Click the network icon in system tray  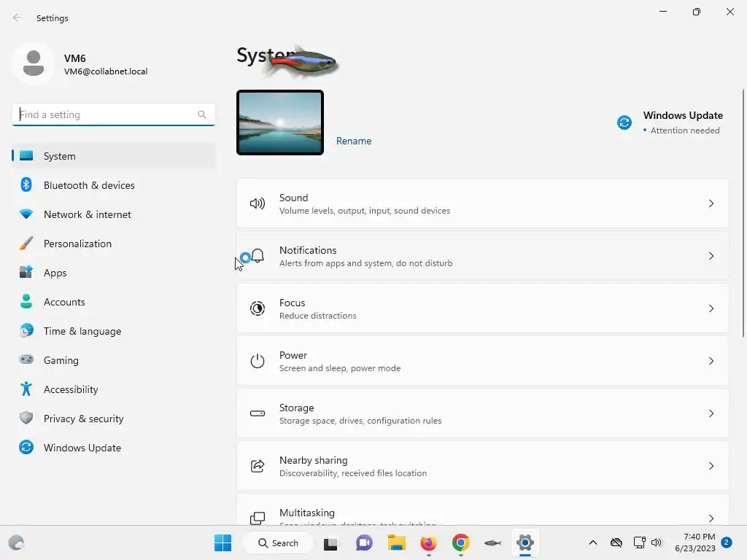point(639,542)
